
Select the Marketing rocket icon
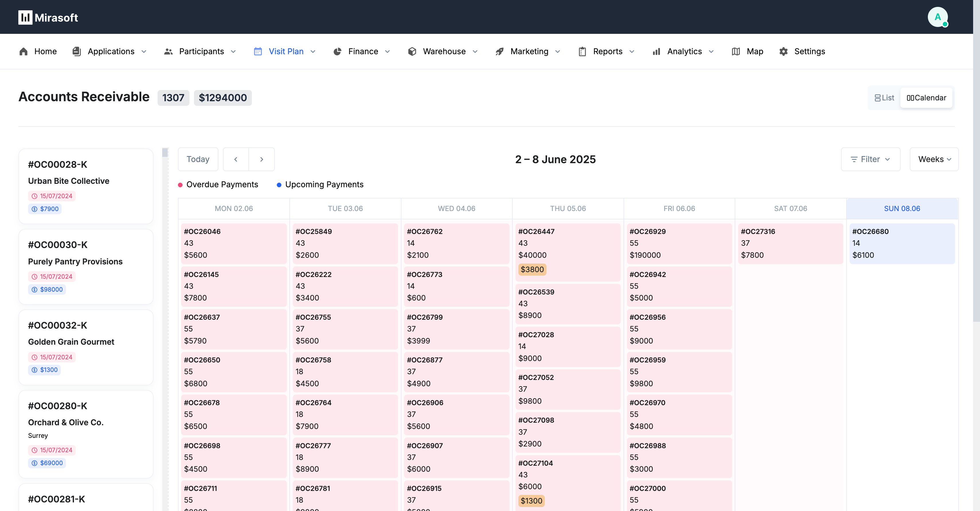click(x=499, y=51)
